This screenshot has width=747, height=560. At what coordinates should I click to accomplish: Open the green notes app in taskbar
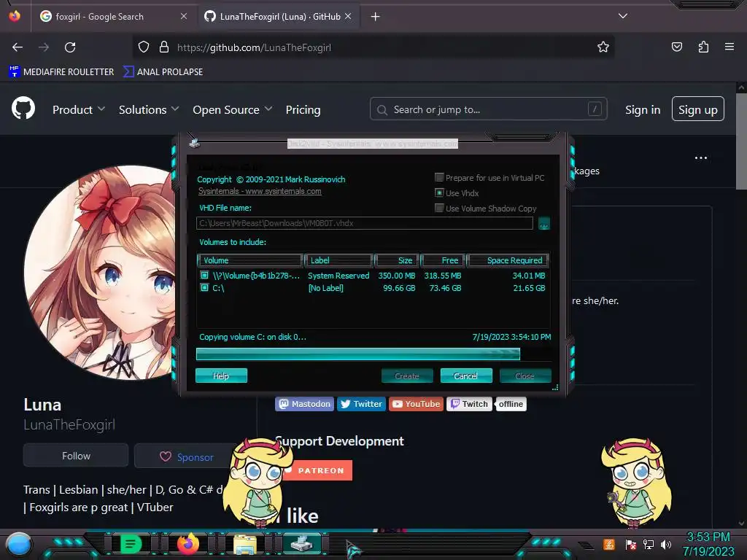pos(131,544)
